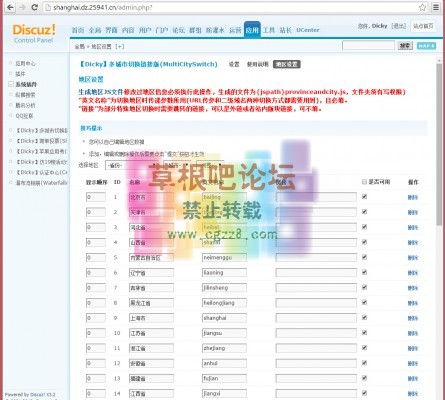This screenshot has height=400, width=445.
Task: Delete the beijing row via 删除
Action: [x=413, y=197]
